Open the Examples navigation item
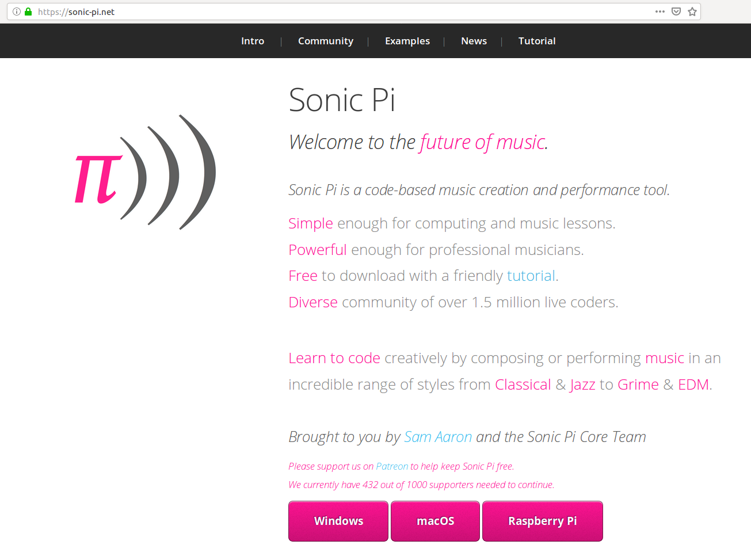This screenshot has height=560, width=751. [407, 41]
